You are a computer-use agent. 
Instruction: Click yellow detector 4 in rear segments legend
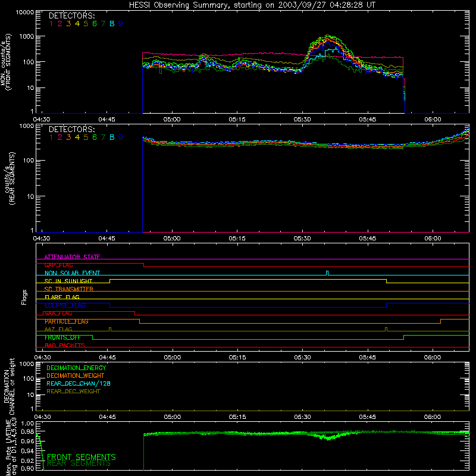click(x=77, y=137)
